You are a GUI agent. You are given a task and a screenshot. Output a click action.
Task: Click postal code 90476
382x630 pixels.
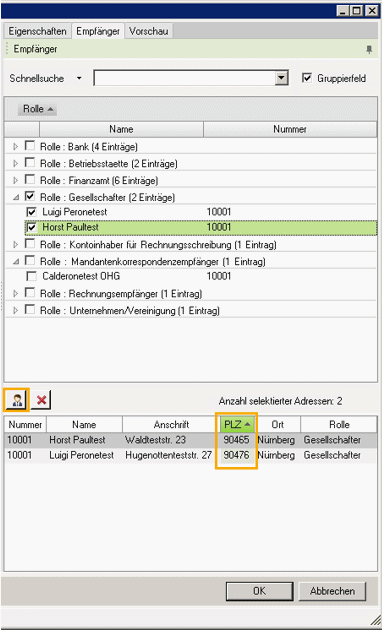(x=237, y=455)
